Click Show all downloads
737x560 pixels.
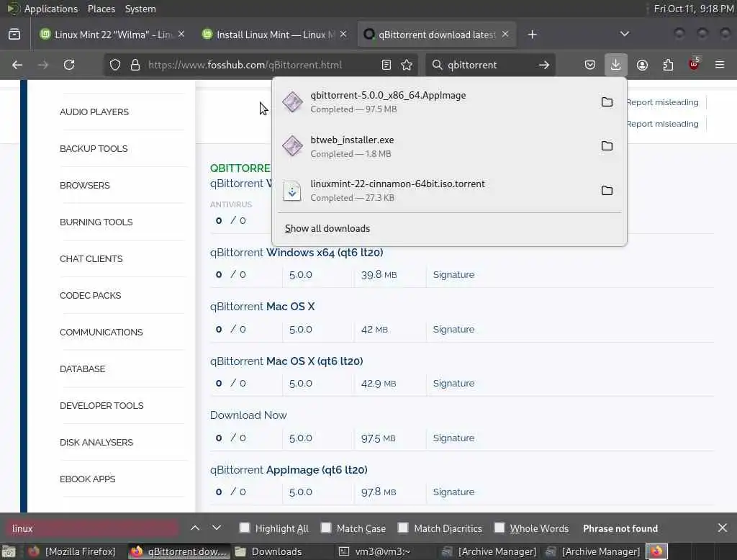[327, 228]
